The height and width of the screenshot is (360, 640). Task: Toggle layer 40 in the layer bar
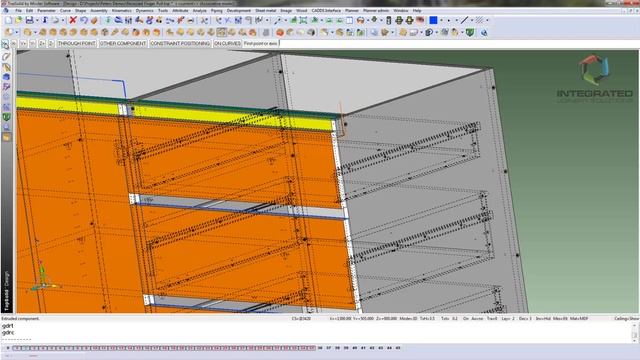[354, 348]
